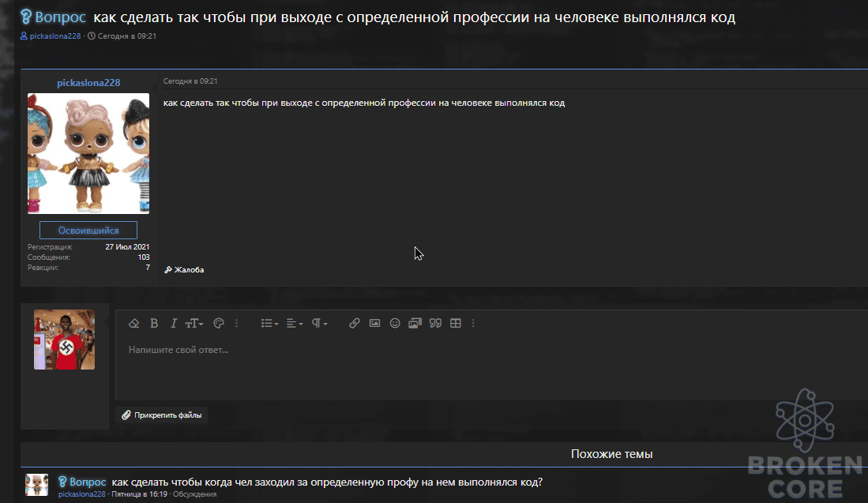Click the registration date 27 Июл 2021
868x503 pixels.
click(127, 247)
